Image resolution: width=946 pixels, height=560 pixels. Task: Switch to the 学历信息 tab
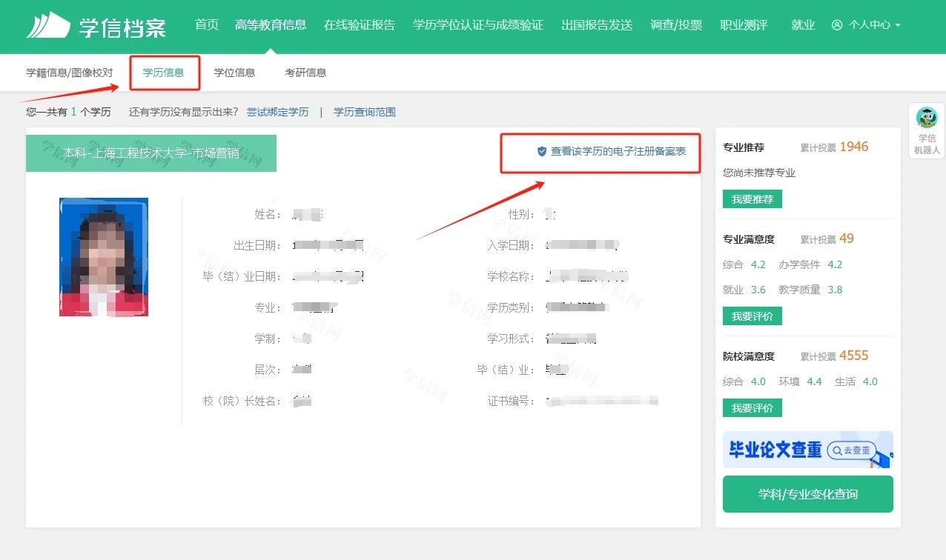coord(164,73)
